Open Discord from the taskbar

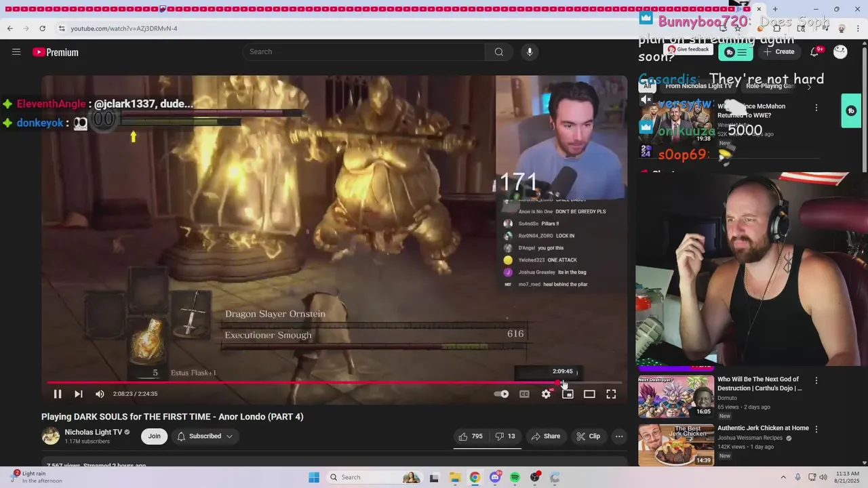495,477
